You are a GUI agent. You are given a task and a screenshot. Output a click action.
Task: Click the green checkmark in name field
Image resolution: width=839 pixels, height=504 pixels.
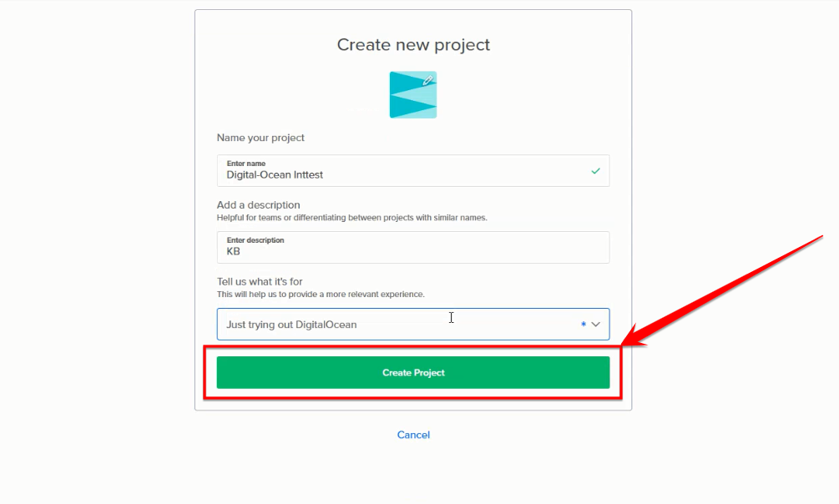point(595,171)
